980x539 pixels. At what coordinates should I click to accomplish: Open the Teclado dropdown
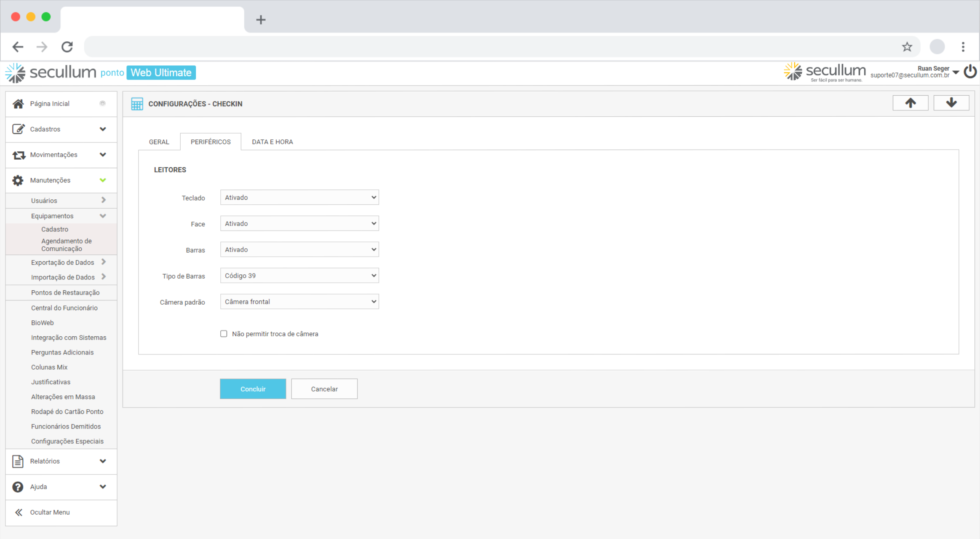[x=299, y=198]
